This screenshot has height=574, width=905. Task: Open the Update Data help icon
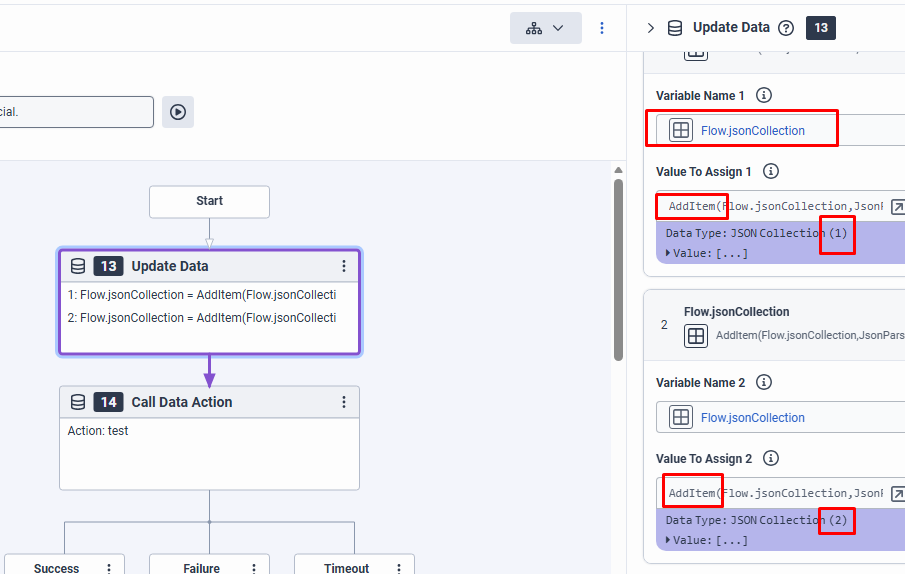tap(786, 28)
